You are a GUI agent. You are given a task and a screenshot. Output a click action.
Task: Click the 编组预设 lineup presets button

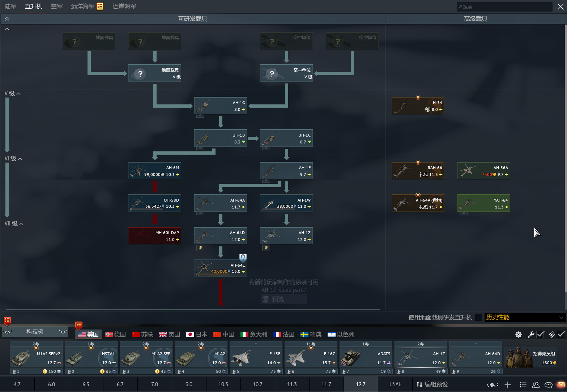(x=432, y=384)
